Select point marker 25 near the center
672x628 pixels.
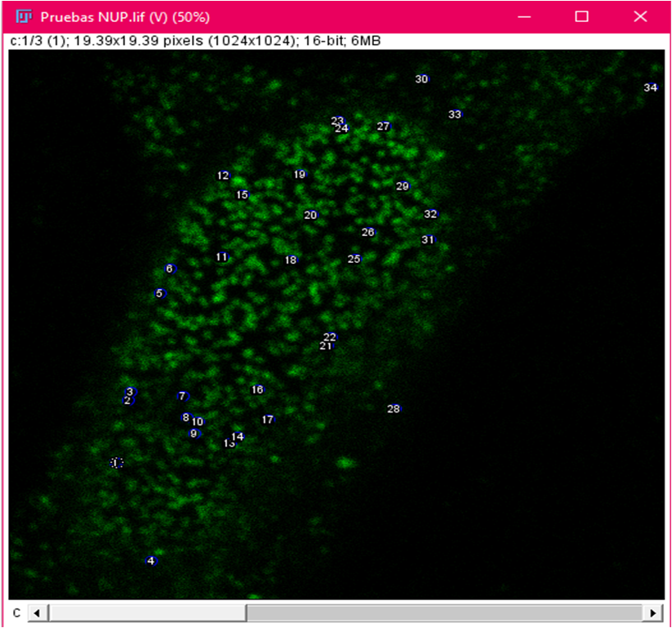(x=354, y=259)
